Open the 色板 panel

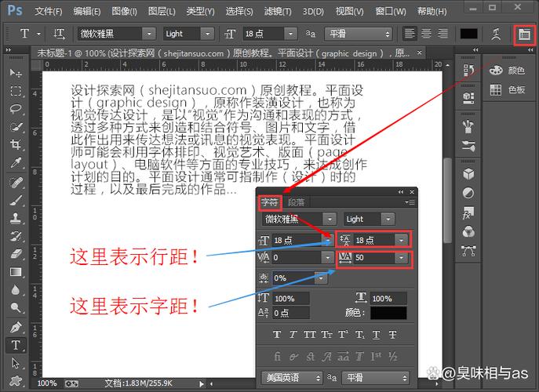coord(508,90)
